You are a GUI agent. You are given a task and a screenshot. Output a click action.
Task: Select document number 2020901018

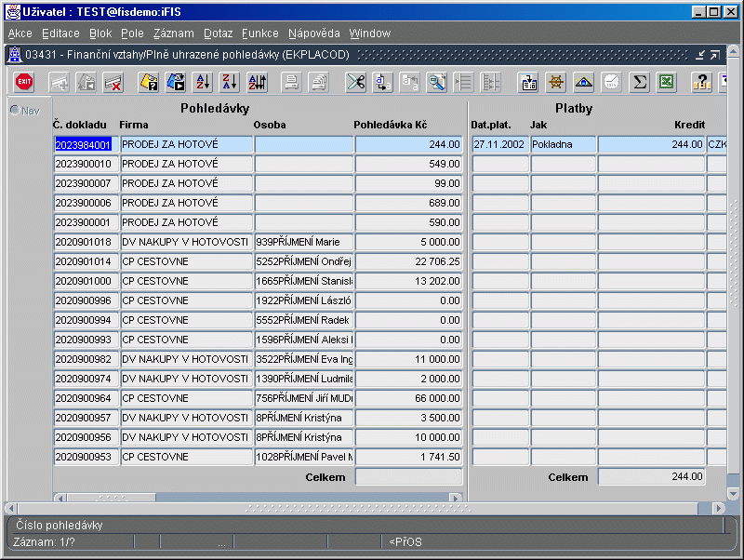86,242
